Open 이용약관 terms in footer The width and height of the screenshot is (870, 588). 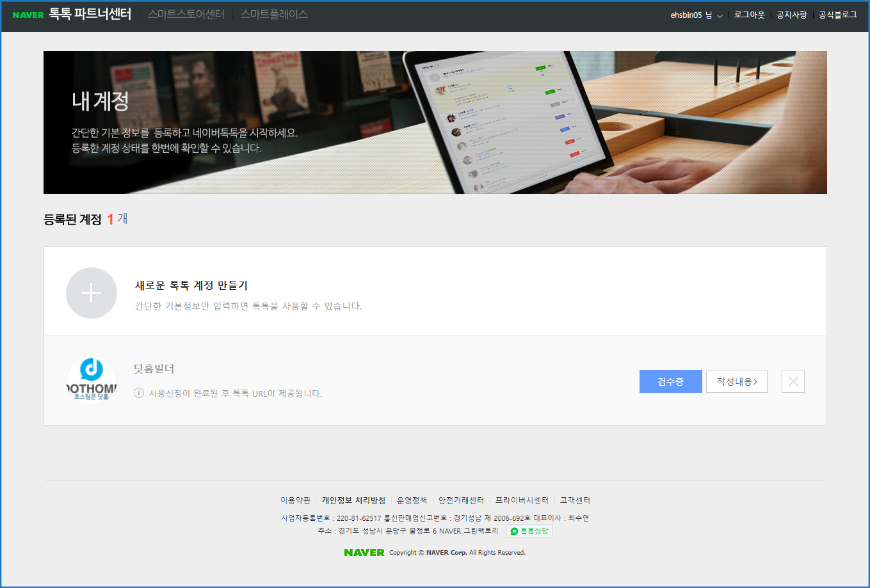pyautogui.click(x=295, y=500)
